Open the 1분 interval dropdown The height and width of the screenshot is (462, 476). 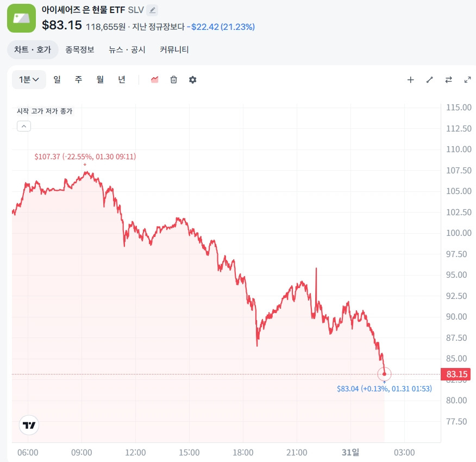pos(28,79)
